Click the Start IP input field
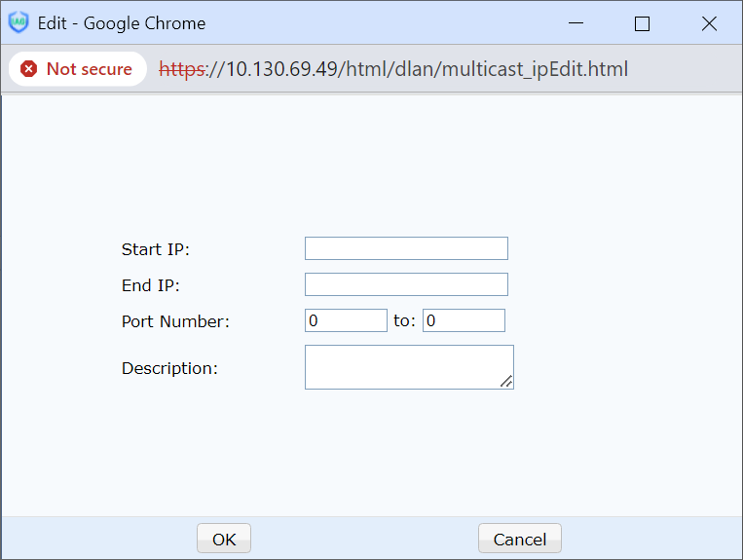This screenshot has width=743, height=560. (406, 248)
